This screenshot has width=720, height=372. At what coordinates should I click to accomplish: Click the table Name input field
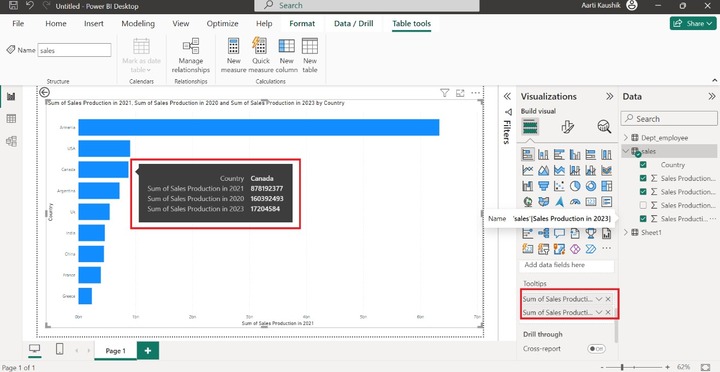coord(74,51)
